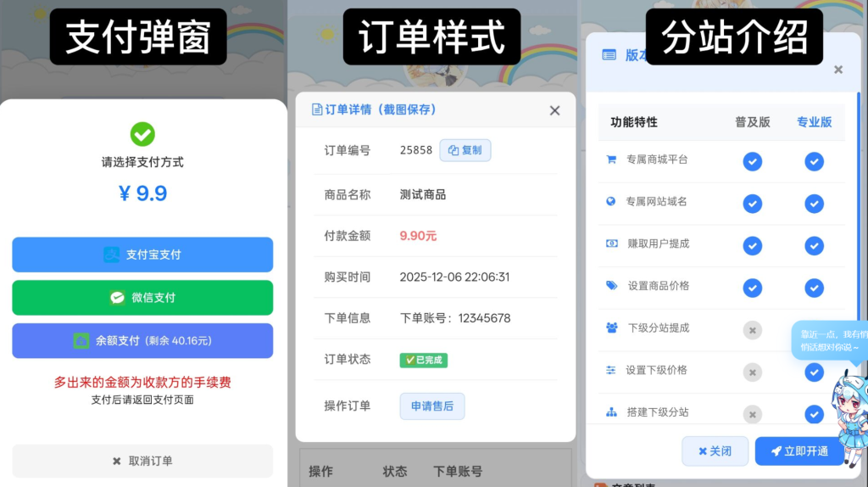Click the X icon beside 取消订单

[x=116, y=461]
